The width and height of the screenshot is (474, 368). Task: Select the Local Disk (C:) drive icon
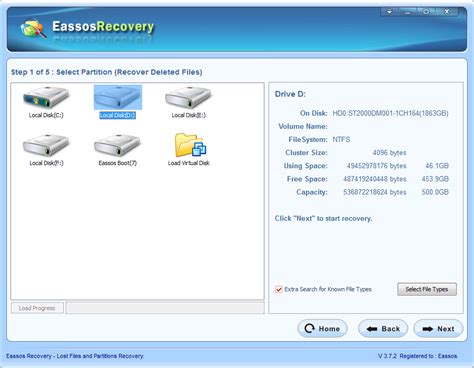click(46, 98)
